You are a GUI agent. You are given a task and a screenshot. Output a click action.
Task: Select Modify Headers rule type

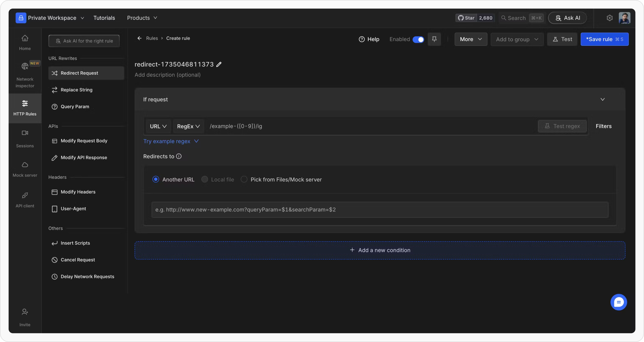click(x=78, y=192)
